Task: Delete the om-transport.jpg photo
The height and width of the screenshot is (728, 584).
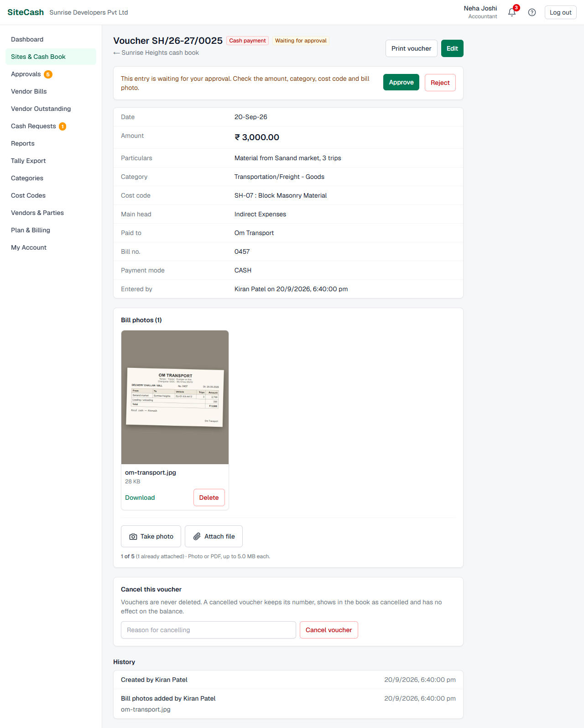Action: click(x=209, y=498)
